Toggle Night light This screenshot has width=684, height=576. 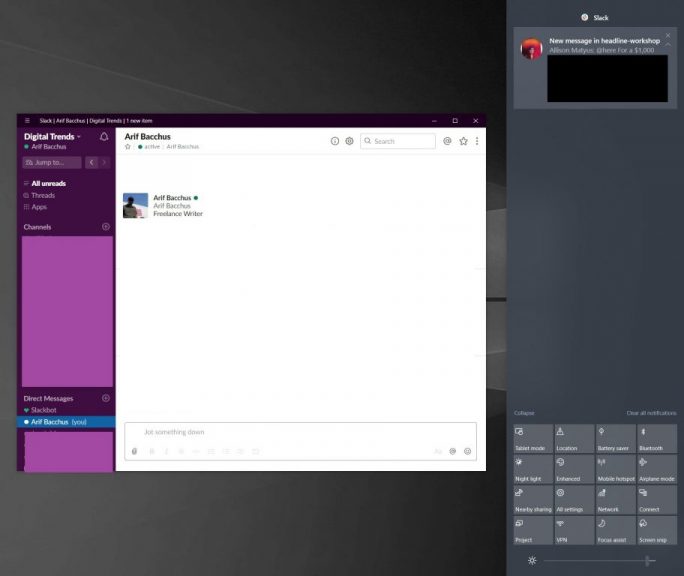(533, 469)
